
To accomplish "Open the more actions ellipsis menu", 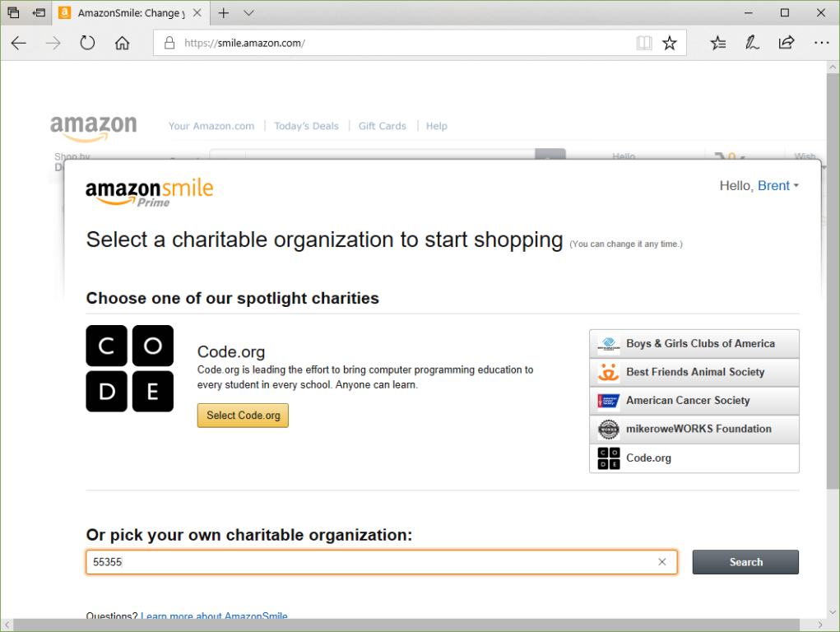I will (x=821, y=44).
